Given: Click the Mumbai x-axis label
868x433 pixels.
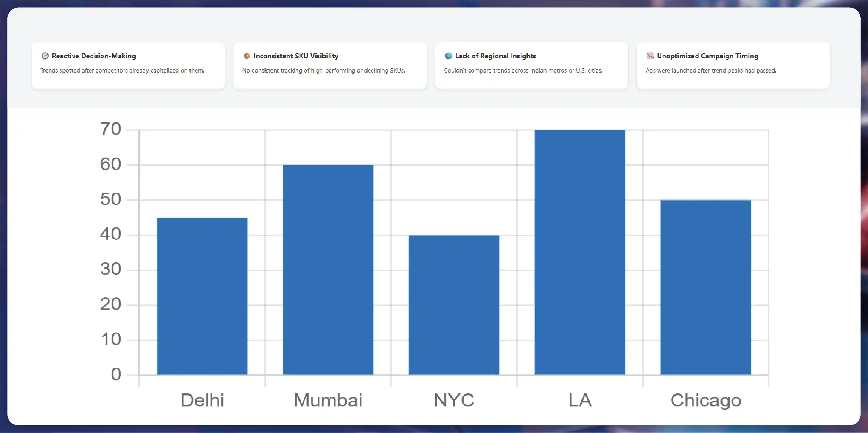Looking at the screenshot, I should pos(328,400).
